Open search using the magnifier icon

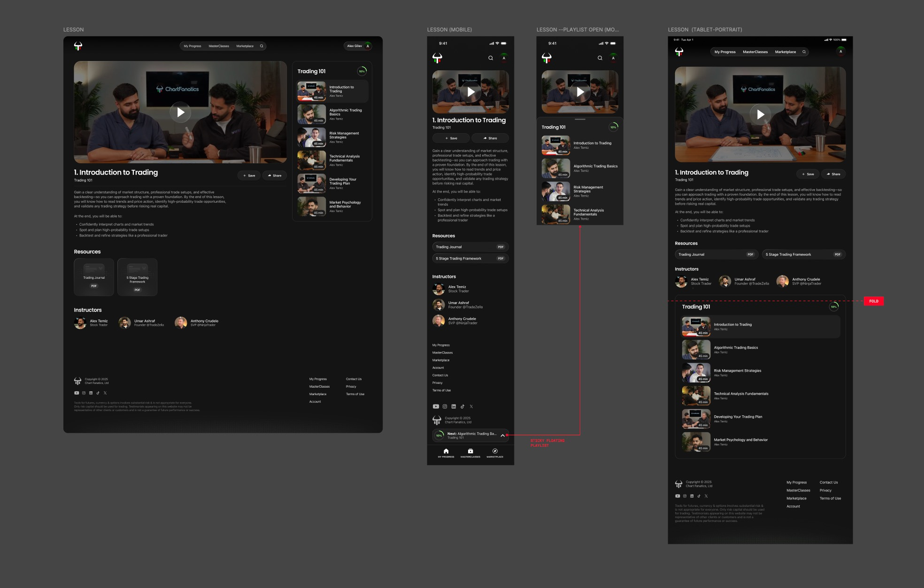pyautogui.click(x=262, y=46)
